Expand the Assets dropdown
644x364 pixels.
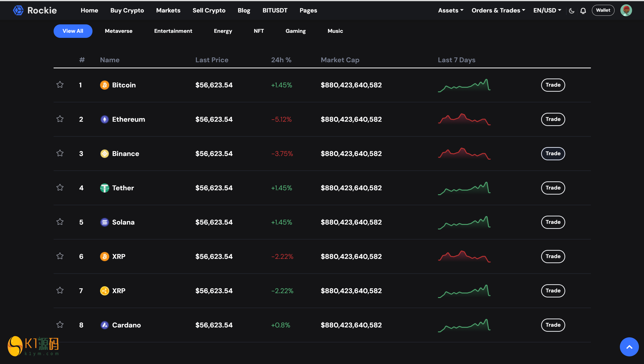(x=450, y=10)
